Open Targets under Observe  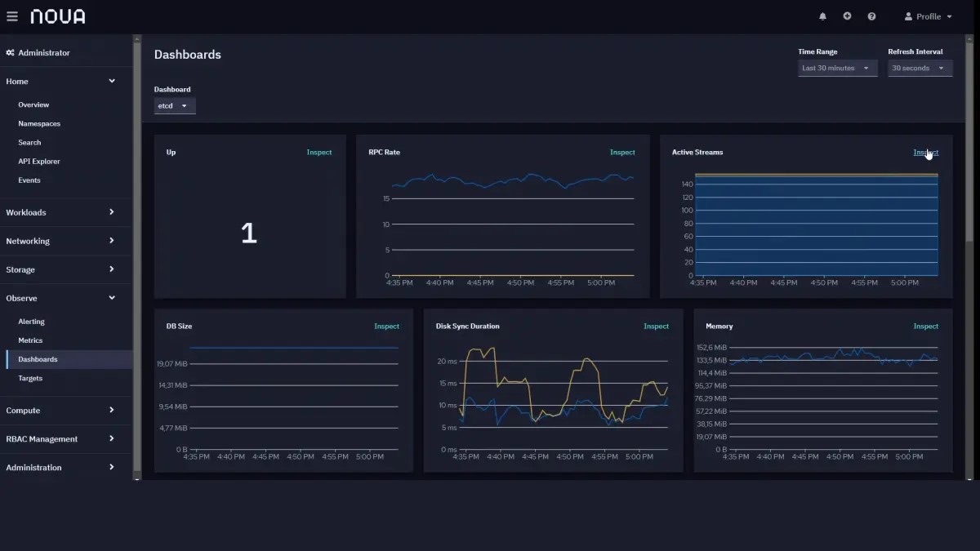pyautogui.click(x=30, y=378)
